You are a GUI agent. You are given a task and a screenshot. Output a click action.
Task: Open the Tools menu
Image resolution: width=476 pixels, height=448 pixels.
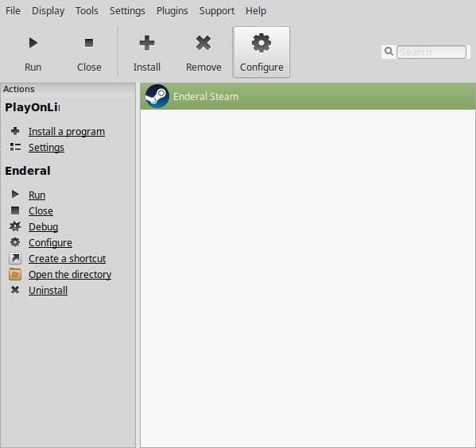(87, 11)
